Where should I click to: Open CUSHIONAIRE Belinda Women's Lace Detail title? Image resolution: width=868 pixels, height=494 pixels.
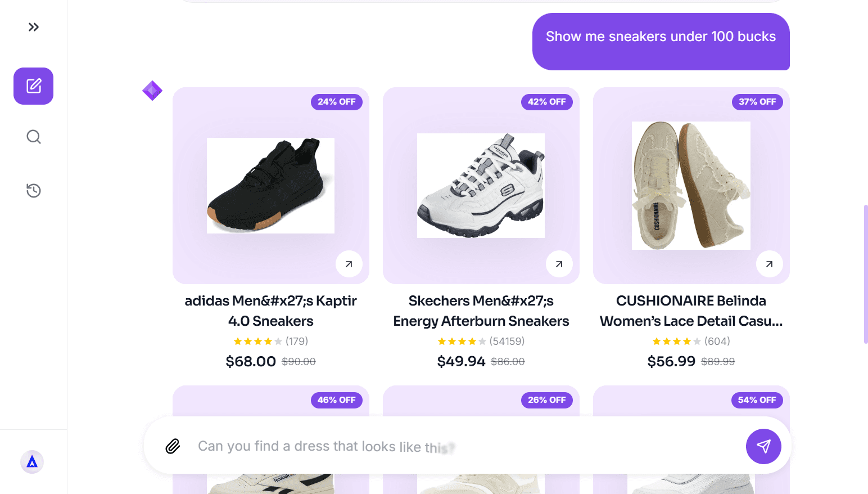pyautogui.click(x=691, y=311)
